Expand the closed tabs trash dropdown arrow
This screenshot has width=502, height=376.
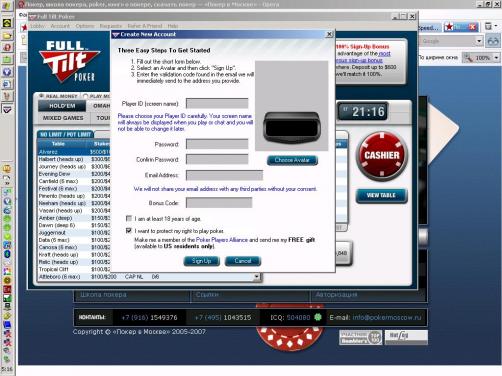pyautogui.click(x=496, y=26)
